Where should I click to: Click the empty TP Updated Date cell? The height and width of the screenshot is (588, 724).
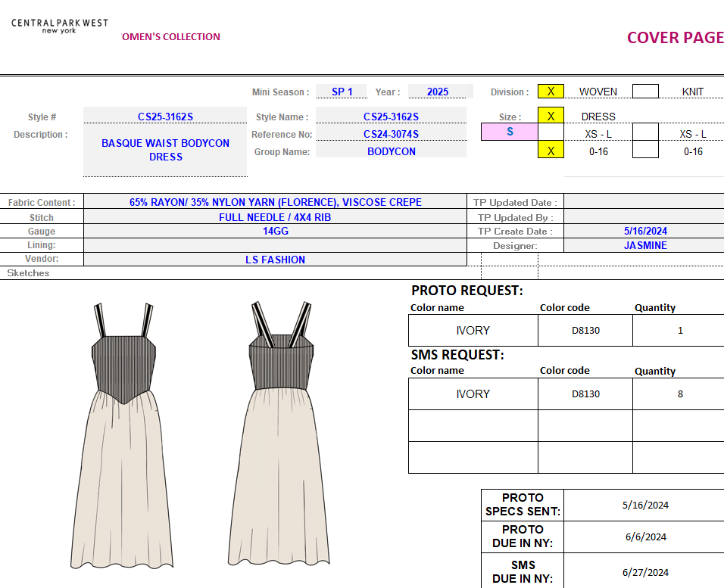pyautogui.click(x=644, y=202)
